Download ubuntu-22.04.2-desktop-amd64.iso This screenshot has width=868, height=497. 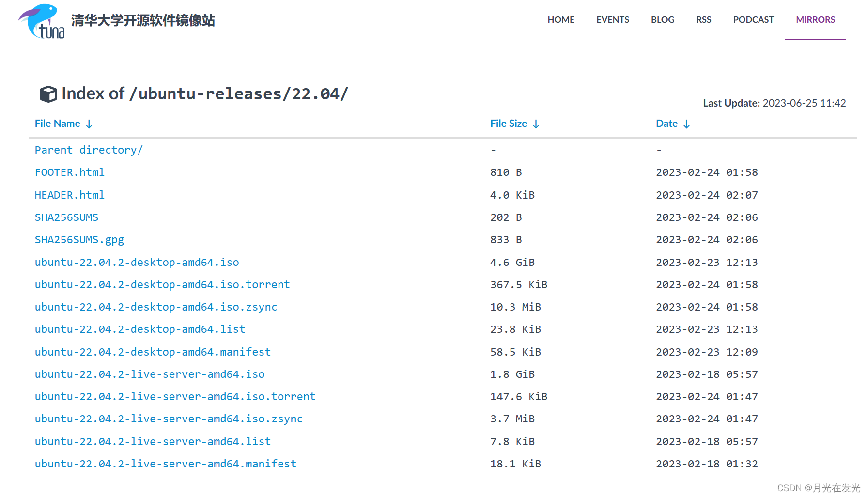[x=137, y=263]
